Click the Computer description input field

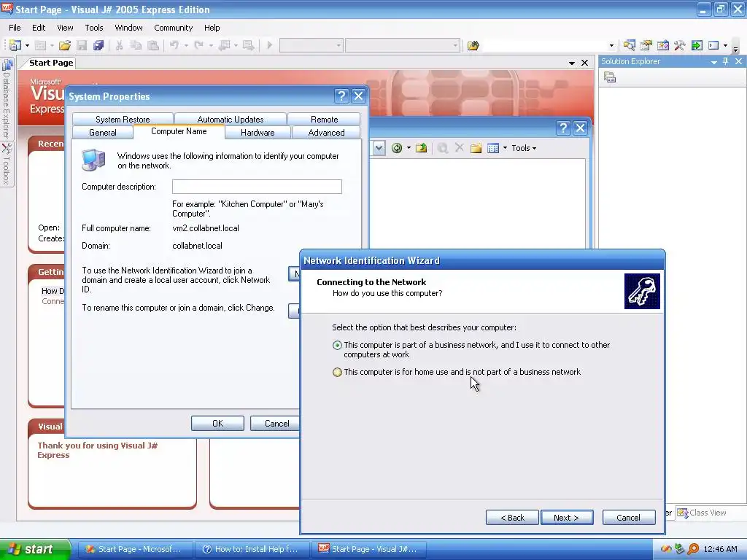pyautogui.click(x=257, y=187)
